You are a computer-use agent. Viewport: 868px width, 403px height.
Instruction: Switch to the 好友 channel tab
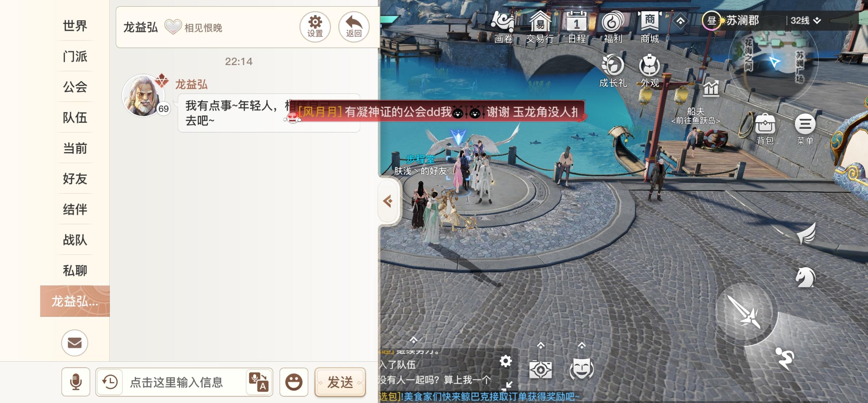(75, 179)
